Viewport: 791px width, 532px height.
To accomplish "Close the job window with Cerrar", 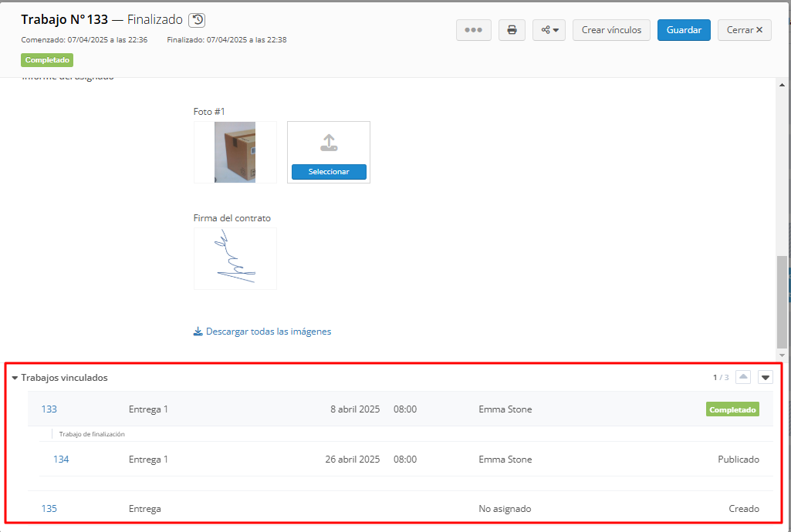I will [745, 30].
